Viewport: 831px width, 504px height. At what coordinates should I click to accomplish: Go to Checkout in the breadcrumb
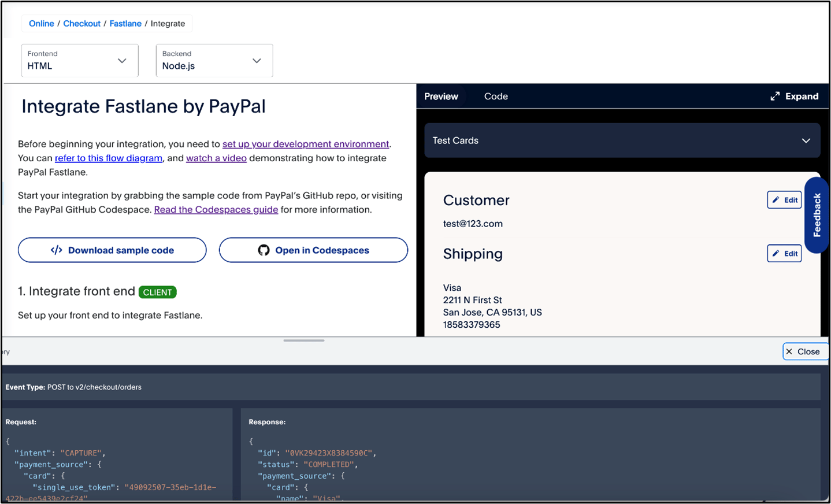(81, 24)
